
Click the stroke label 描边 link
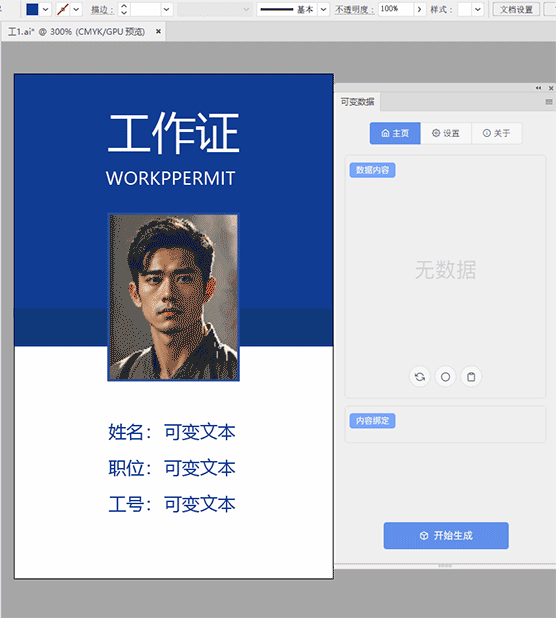[x=102, y=10]
